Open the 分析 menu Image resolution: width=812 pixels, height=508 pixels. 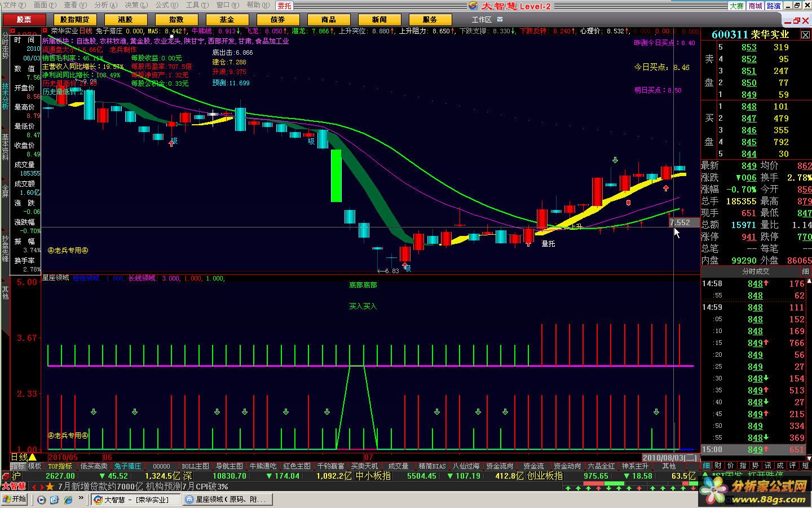(x=105, y=5)
